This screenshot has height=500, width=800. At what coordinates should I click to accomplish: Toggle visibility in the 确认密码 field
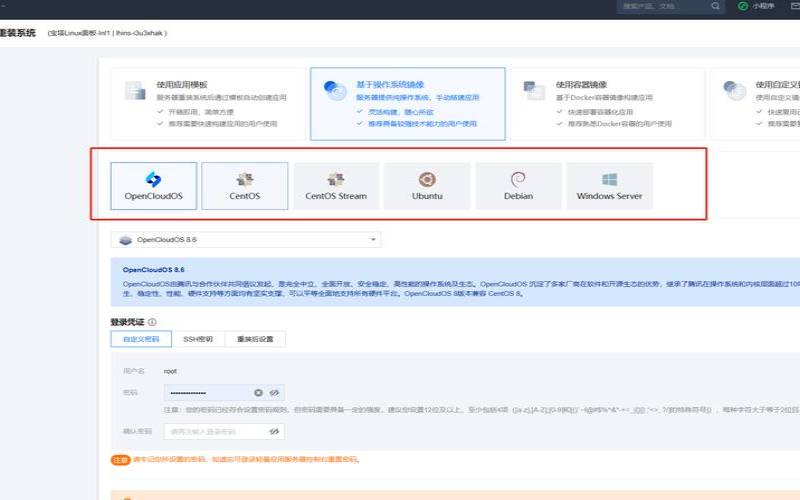(x=273, y=431)
